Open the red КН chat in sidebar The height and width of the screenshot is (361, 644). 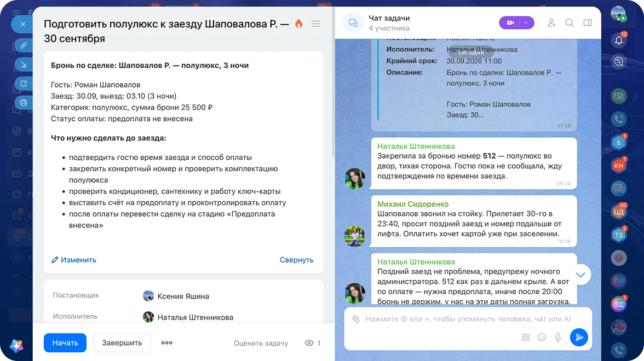point(619,165)
